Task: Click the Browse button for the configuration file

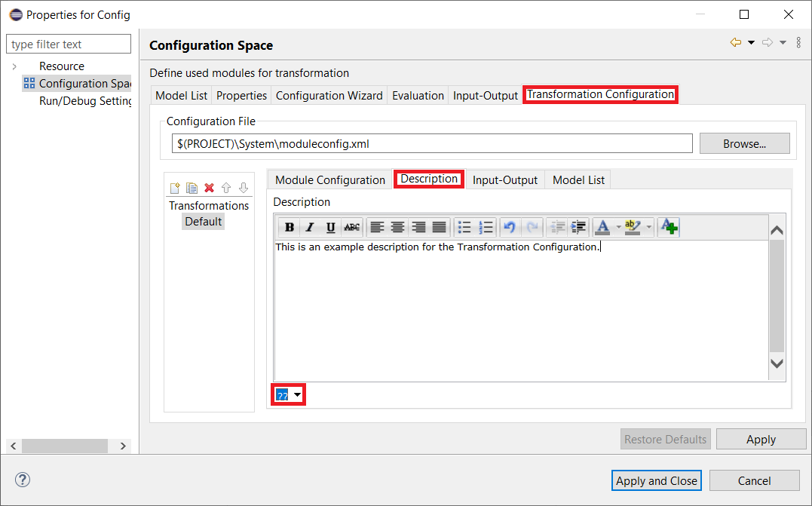Action: coord(744,143)
